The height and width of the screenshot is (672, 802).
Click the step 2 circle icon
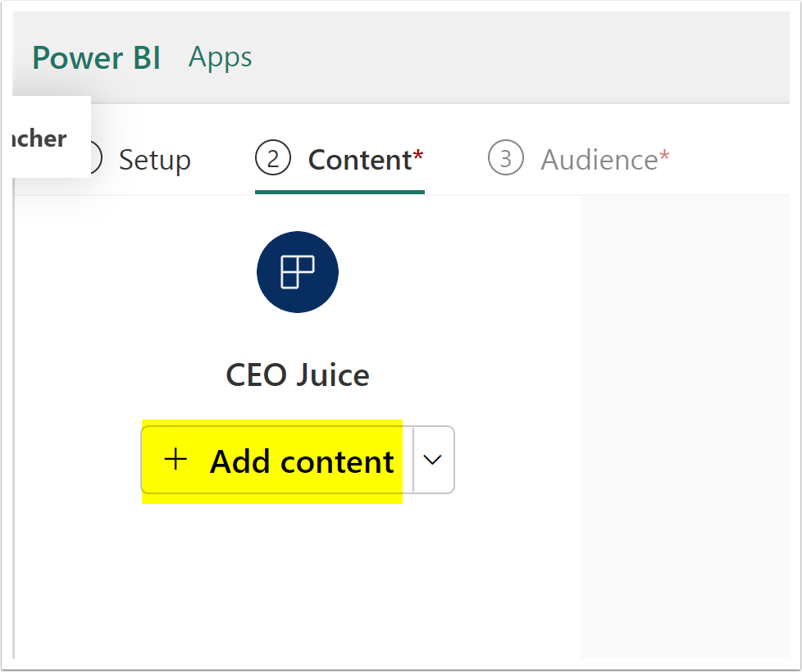(272, 158)
